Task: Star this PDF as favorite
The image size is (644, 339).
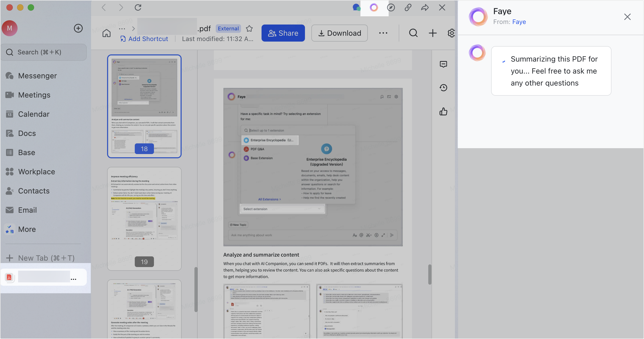Action: point(249,29)
